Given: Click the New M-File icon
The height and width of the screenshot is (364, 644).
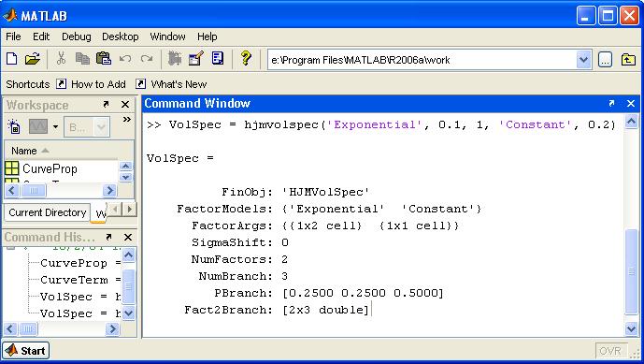Looking at the screenshot, I should (12, 59).
